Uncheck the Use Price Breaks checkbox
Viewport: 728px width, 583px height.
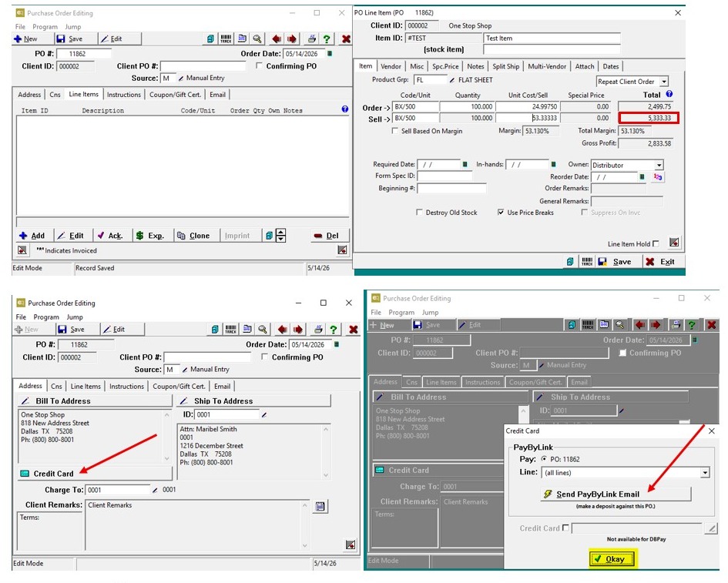501,212
